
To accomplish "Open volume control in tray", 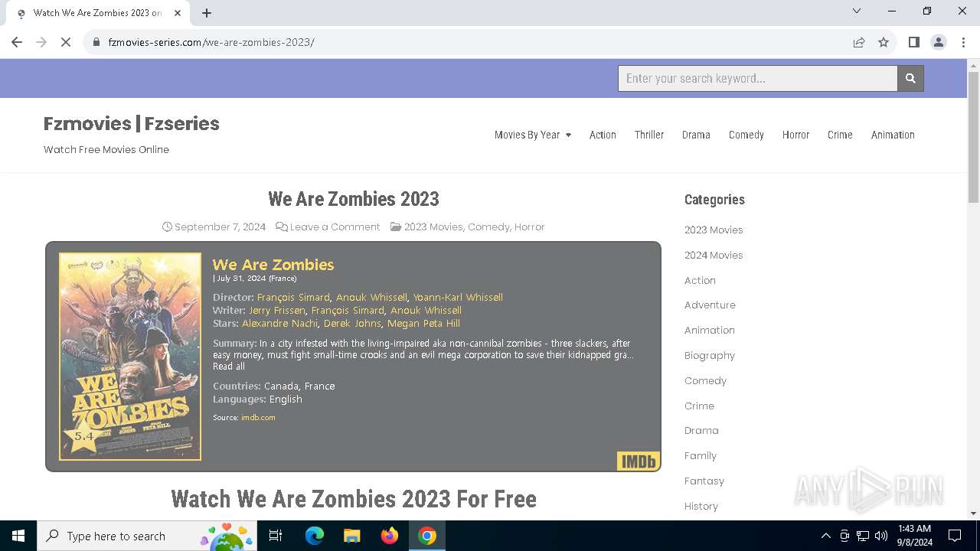I will click(881, 536).
